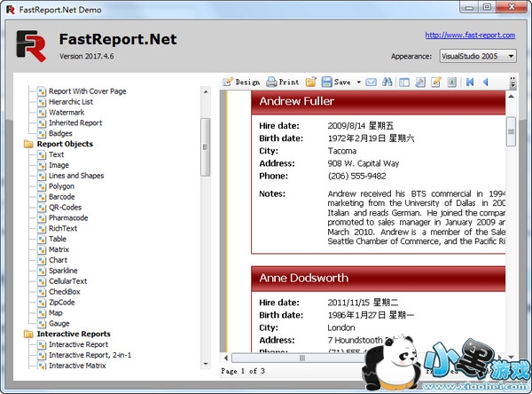Screen dimensions: 532x394
Task: Collapse the Report Objects folder
Action: point(28,144)
